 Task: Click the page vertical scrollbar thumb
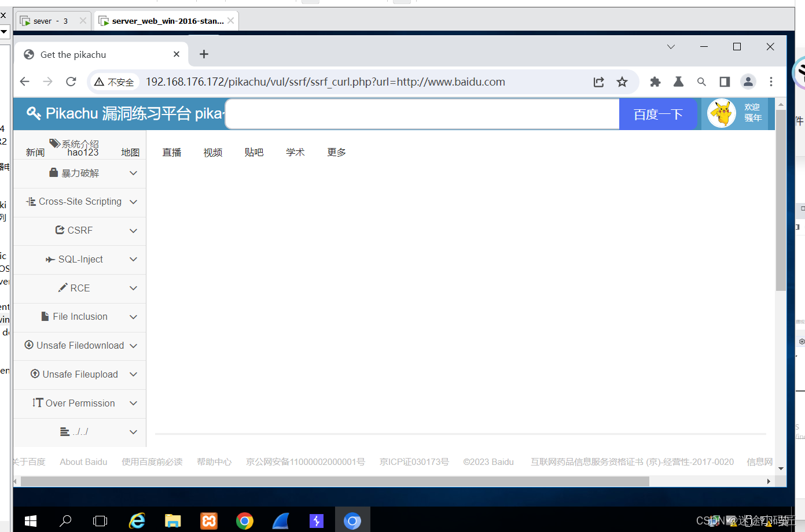pos(781,200)
